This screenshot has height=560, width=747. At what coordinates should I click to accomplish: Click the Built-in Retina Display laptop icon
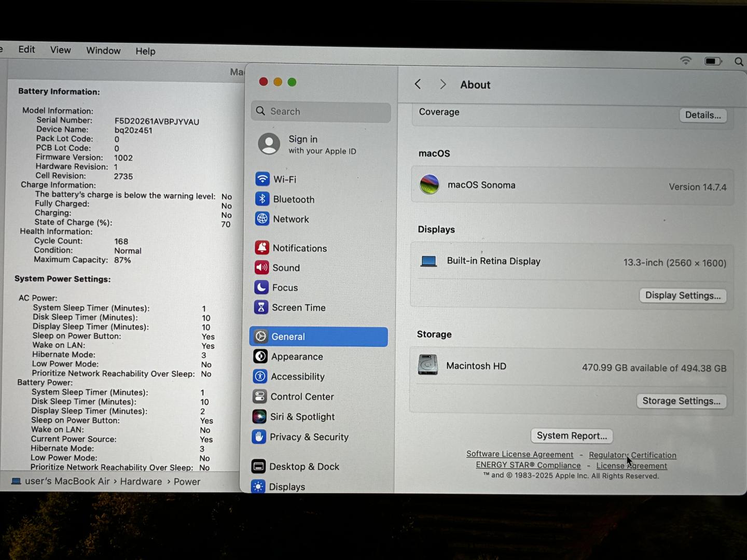point(428,261)
